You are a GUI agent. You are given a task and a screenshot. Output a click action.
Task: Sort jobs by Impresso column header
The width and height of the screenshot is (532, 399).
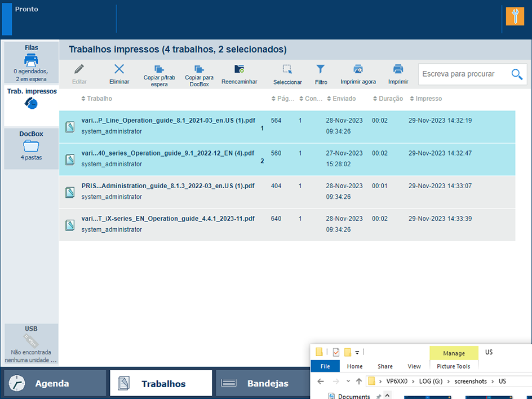(428, 99)
